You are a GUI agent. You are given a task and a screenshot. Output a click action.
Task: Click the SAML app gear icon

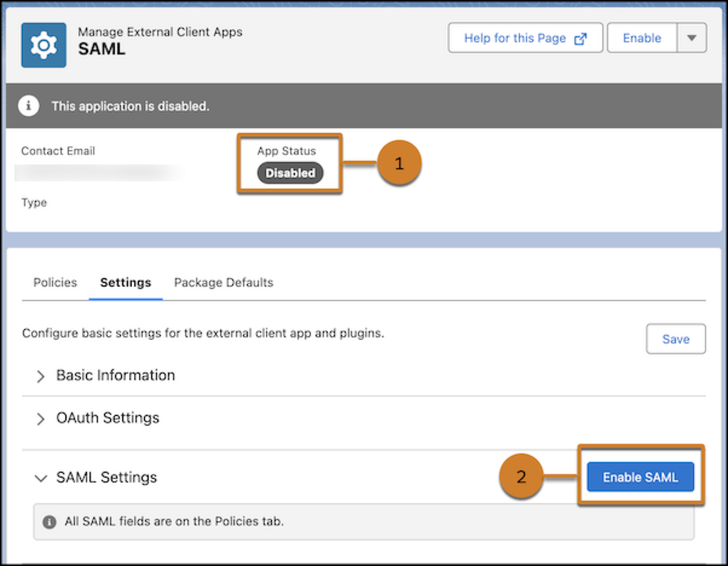(x=44, y=45)
